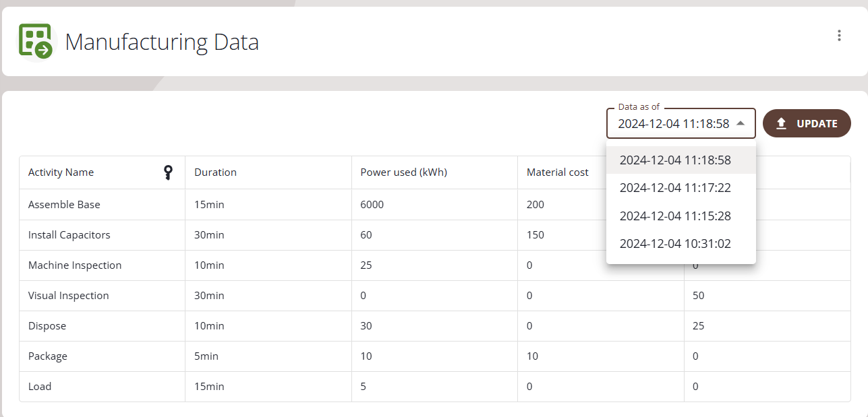Click the Duration column header
Image resolution: width=868 pixels, height=417 pixels.
click(x=215, y=172)
